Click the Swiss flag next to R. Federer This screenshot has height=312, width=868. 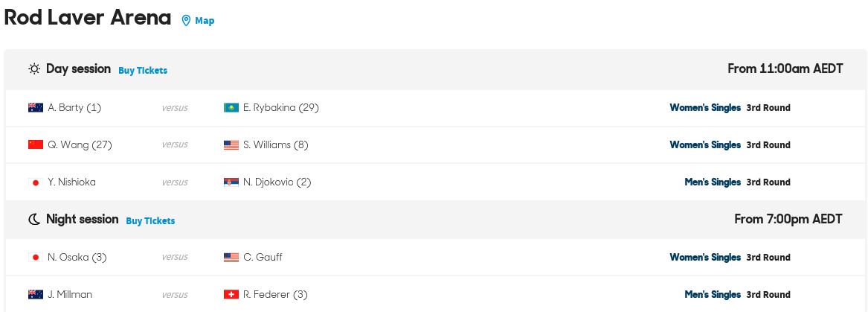tap(231, 294)
